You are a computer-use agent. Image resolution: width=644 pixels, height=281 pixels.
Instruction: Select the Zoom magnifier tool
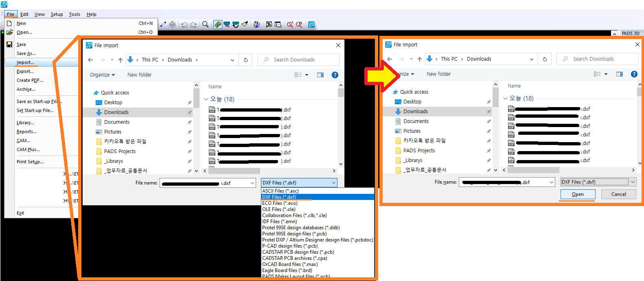(x=206, y=24)
